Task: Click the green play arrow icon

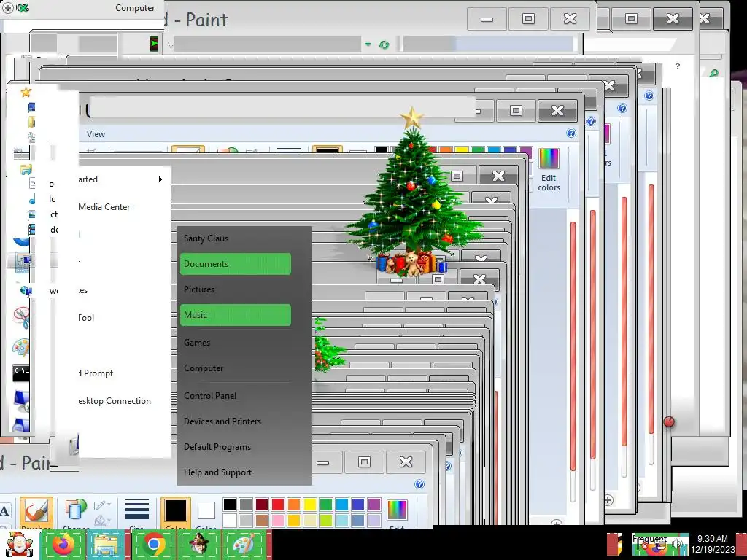Action: click(x=155, y=44)
